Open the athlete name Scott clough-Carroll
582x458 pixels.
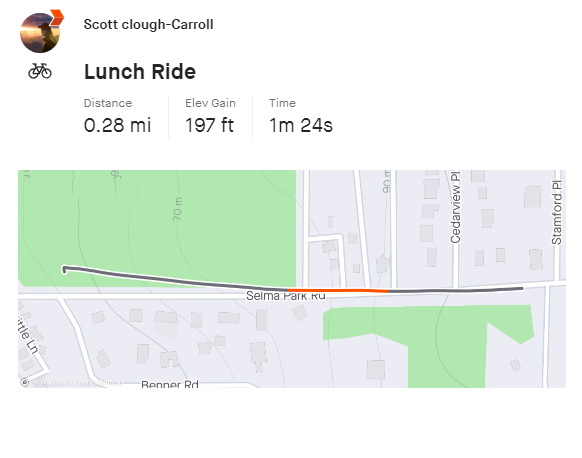tap(148, 24)
